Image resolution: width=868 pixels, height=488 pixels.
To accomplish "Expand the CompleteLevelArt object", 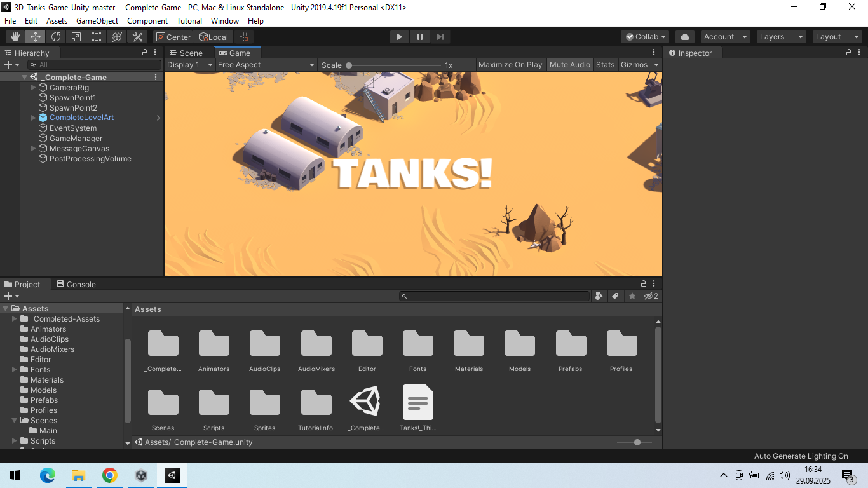I will click(34, 118).
